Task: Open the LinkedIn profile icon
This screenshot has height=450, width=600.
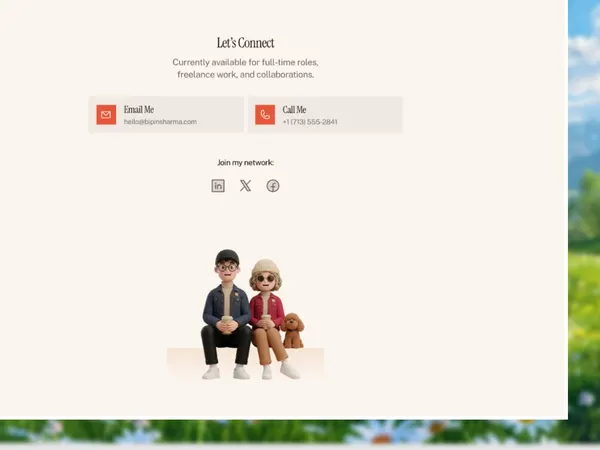Action: pyautogui.click(x=218, y=186)
